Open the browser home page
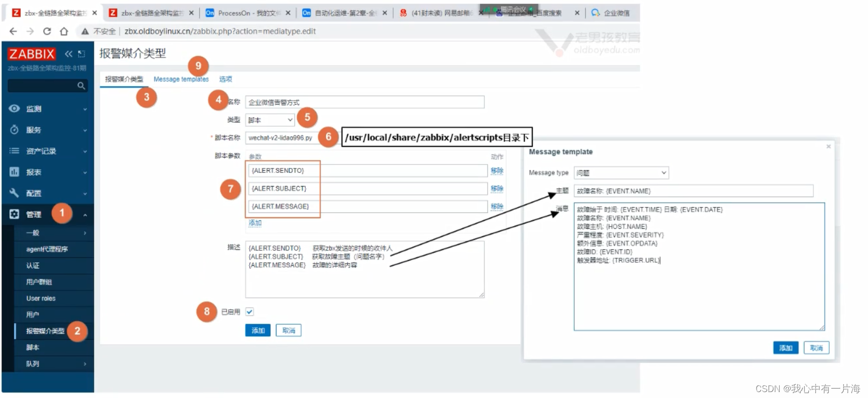Image resolution: width=868 pixels, height=398 pixels. [x=64, y=31]
